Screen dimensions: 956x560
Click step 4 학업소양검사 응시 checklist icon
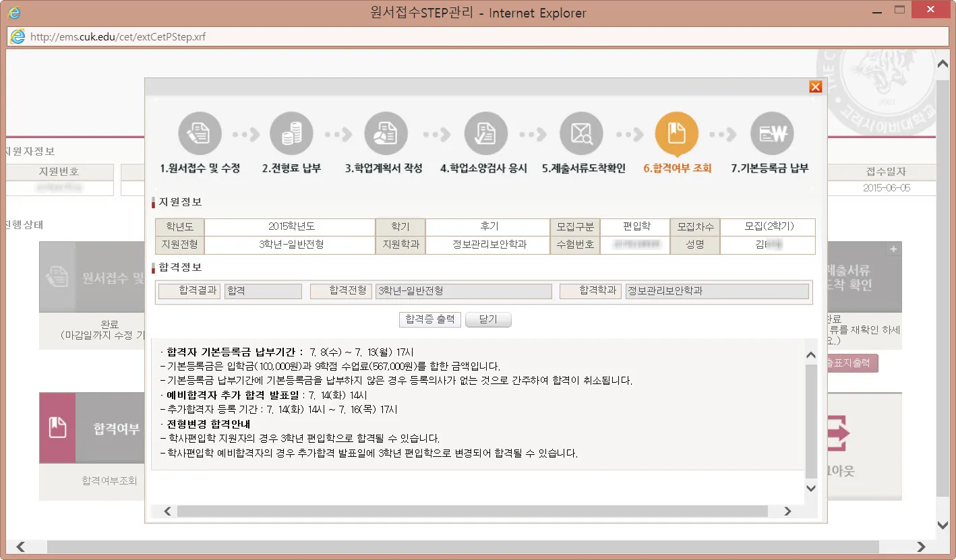pyautogui.click(x=485, y=134)
